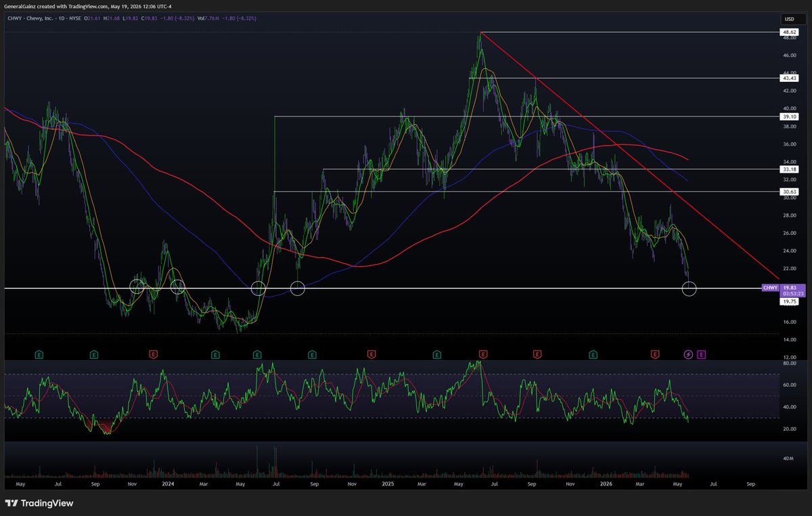Click the 19.75 support level label
812x516 pixels.
coord(789,303)
